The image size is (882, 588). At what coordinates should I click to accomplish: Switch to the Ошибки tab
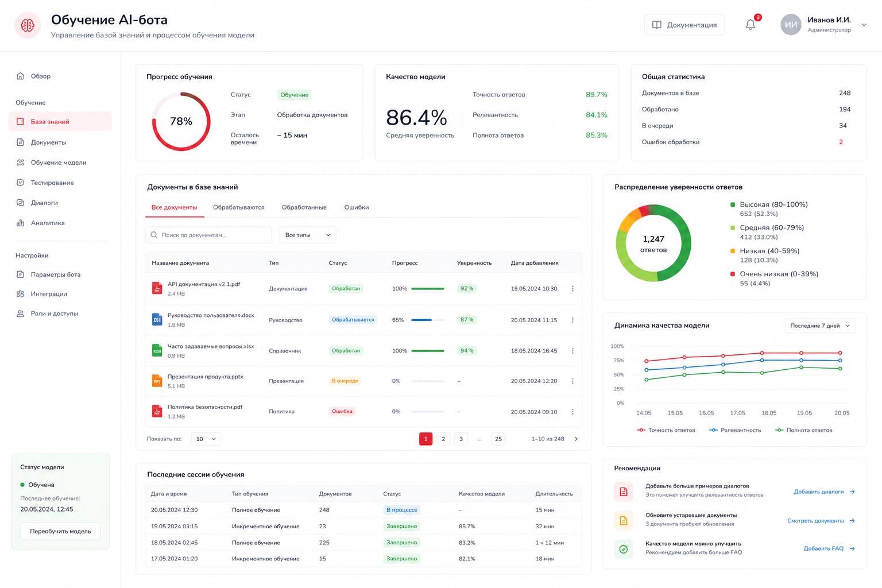tap(357, 207)
